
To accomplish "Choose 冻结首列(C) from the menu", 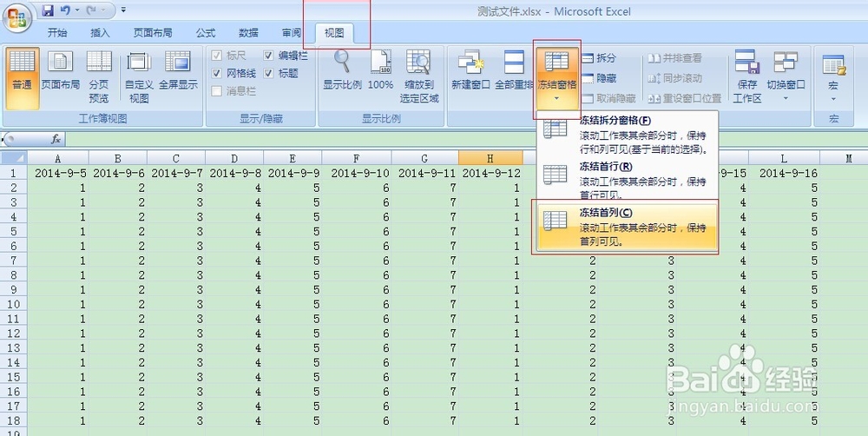I will click(628, 227).
